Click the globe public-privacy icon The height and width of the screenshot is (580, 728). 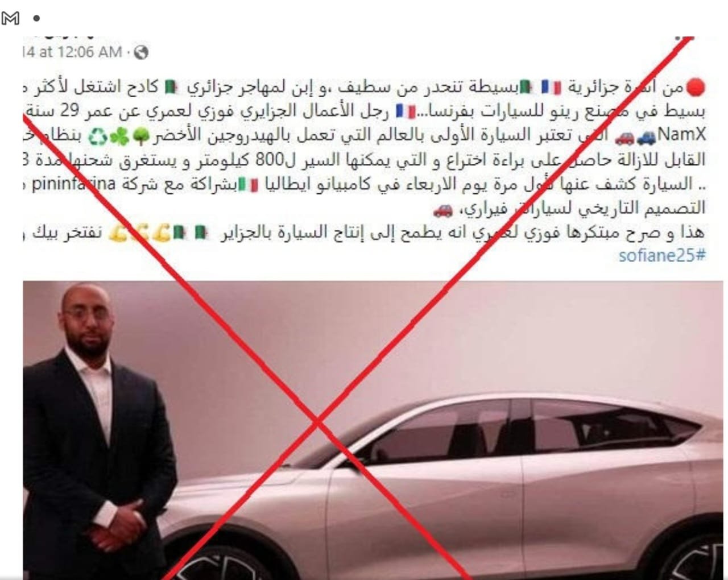click(140, 52)
